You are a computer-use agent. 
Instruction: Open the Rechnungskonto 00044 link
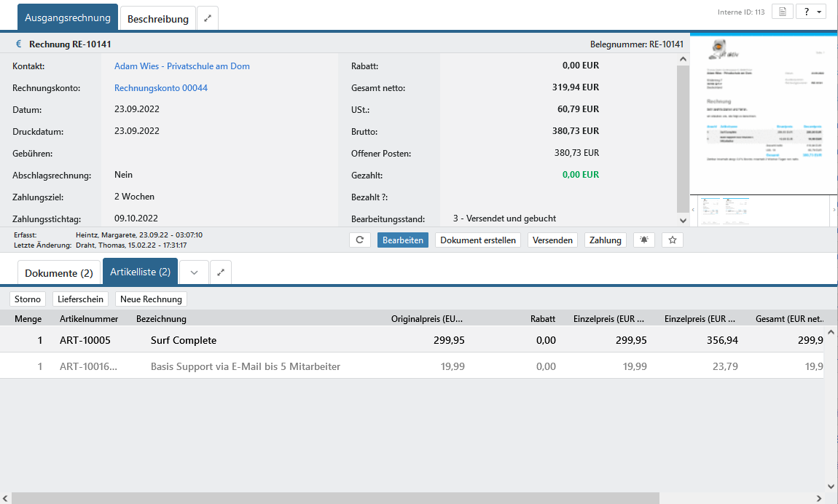161,88
